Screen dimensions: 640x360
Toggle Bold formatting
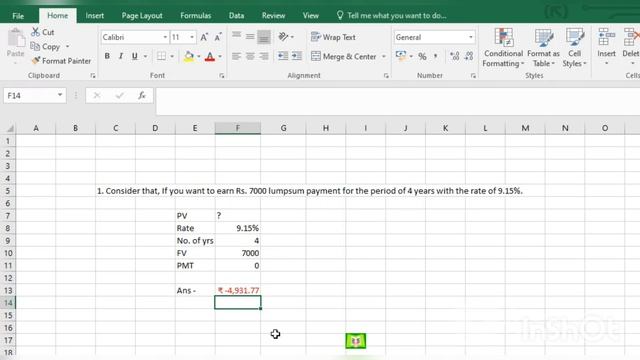coord(107,56)
